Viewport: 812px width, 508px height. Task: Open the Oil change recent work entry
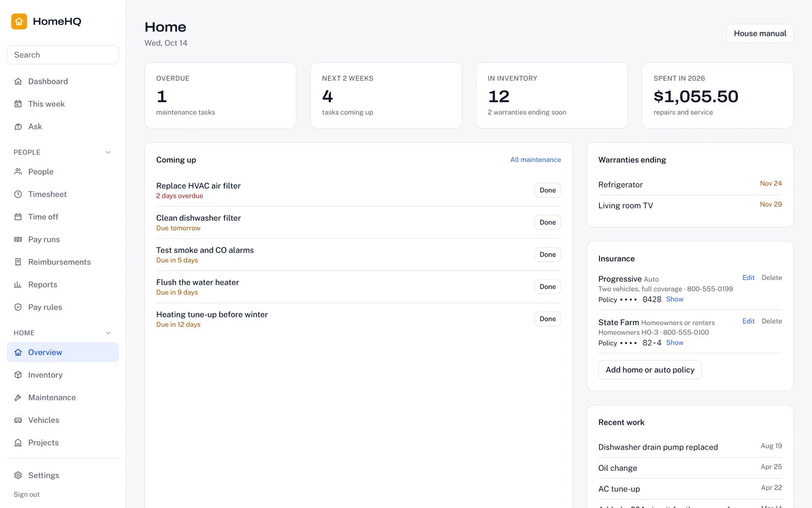[x=690, y=468]
